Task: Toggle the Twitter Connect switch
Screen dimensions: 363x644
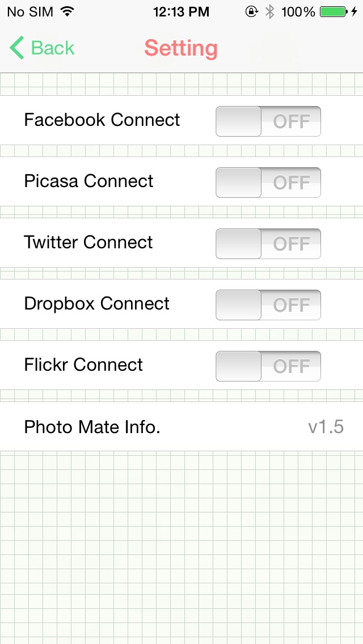Action: [x=268, y=244]
